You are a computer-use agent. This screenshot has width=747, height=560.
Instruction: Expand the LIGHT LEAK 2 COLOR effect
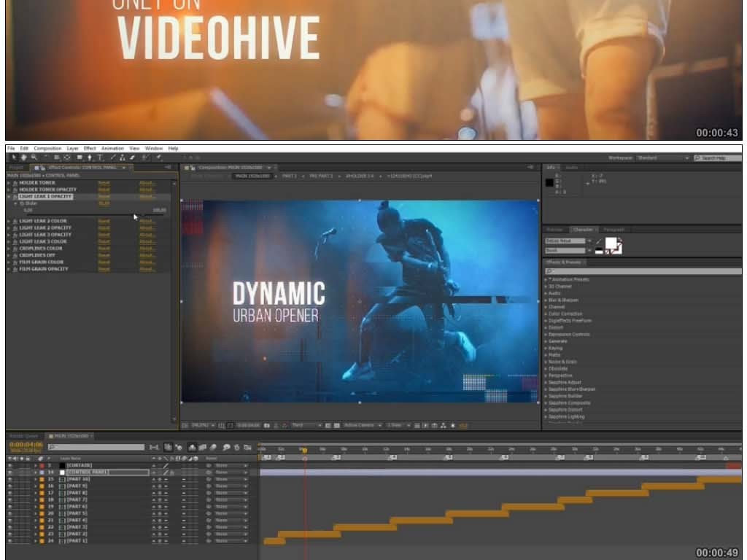(9, 221)
